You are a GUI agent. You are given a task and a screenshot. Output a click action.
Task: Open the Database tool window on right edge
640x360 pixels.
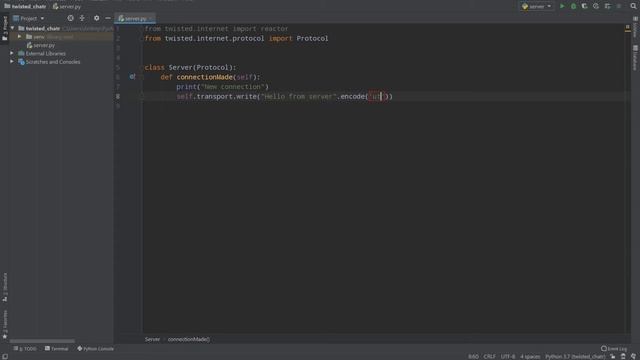tap(635, 58)
